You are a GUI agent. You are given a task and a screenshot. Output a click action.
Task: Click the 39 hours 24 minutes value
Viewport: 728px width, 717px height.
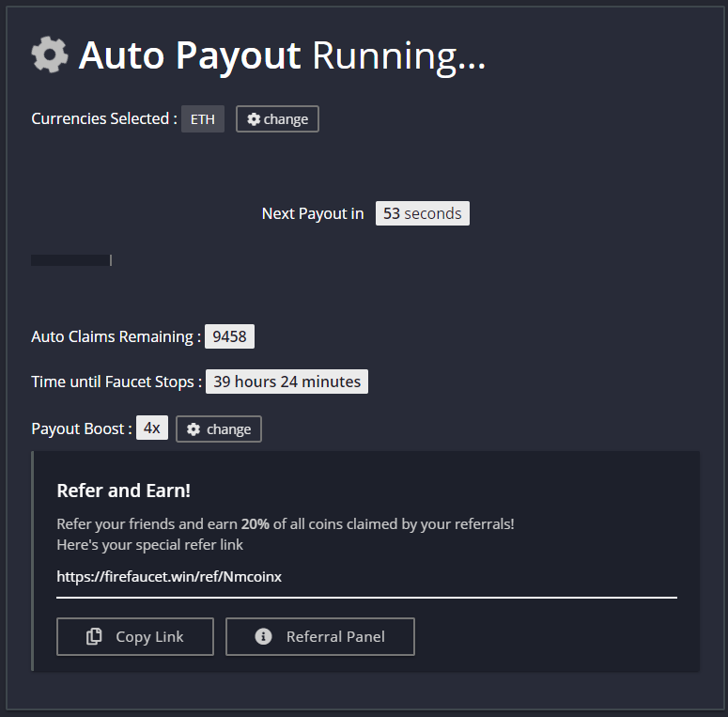pyautogui.click(x=287, y=382)
